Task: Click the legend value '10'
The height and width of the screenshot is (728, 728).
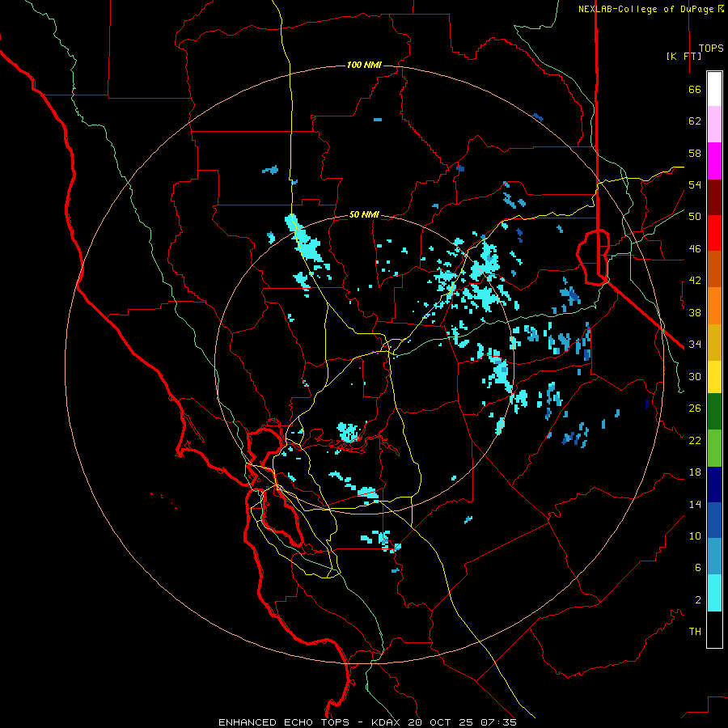Action: click(695, 535)
